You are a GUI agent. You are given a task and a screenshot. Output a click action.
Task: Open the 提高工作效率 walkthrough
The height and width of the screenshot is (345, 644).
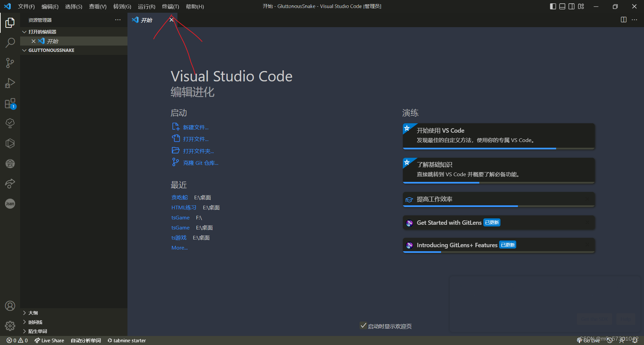point(499,199)
